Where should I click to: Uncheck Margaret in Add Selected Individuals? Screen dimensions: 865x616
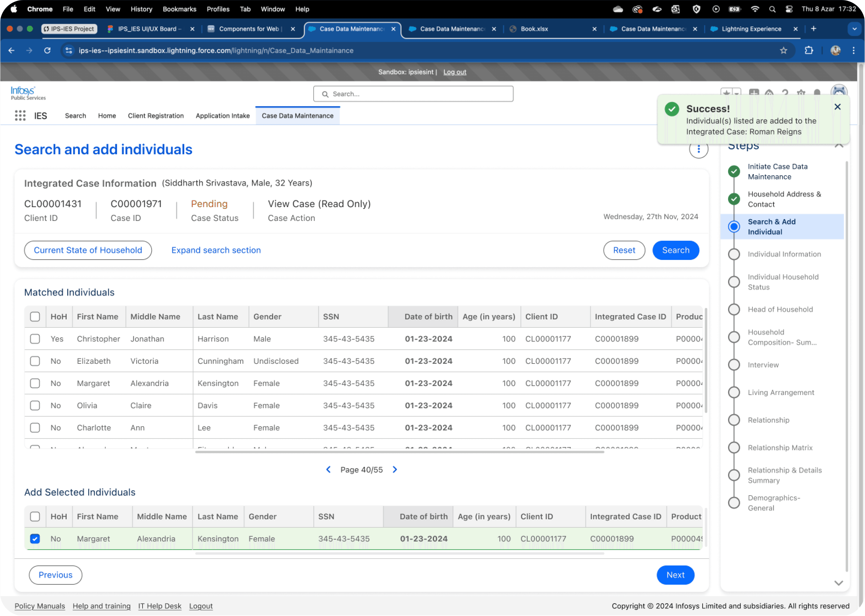click(35, 539)
